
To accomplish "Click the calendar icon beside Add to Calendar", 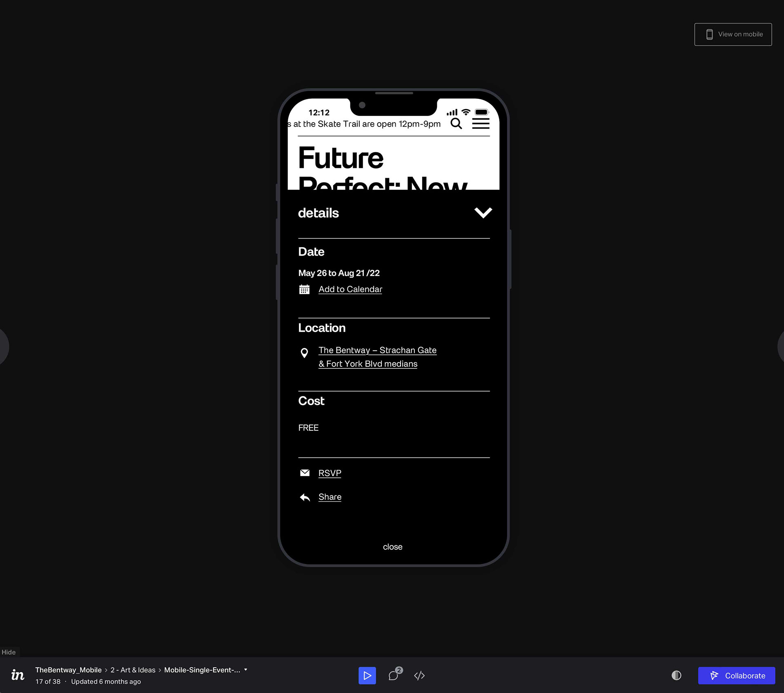I will coord(304,289).
